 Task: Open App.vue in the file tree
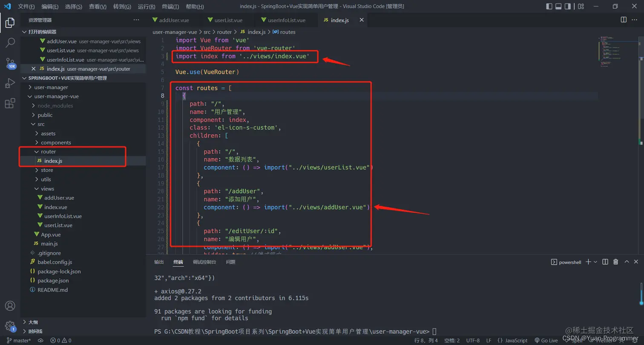tap(83, 234)
